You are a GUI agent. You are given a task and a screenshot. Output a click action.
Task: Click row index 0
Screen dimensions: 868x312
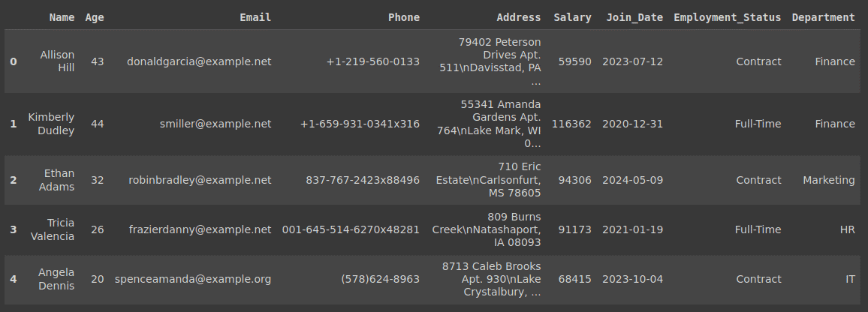pos(14,61)
